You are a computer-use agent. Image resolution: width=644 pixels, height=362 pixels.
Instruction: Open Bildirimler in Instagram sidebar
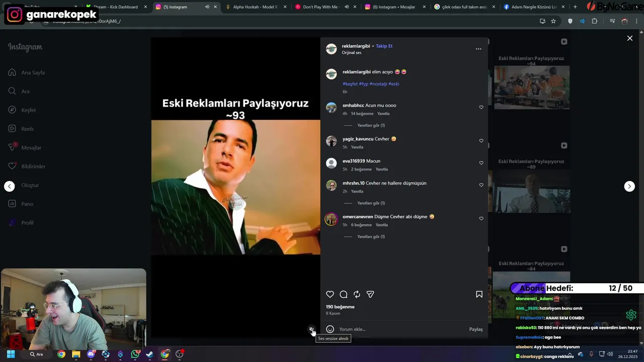[27, 166]
